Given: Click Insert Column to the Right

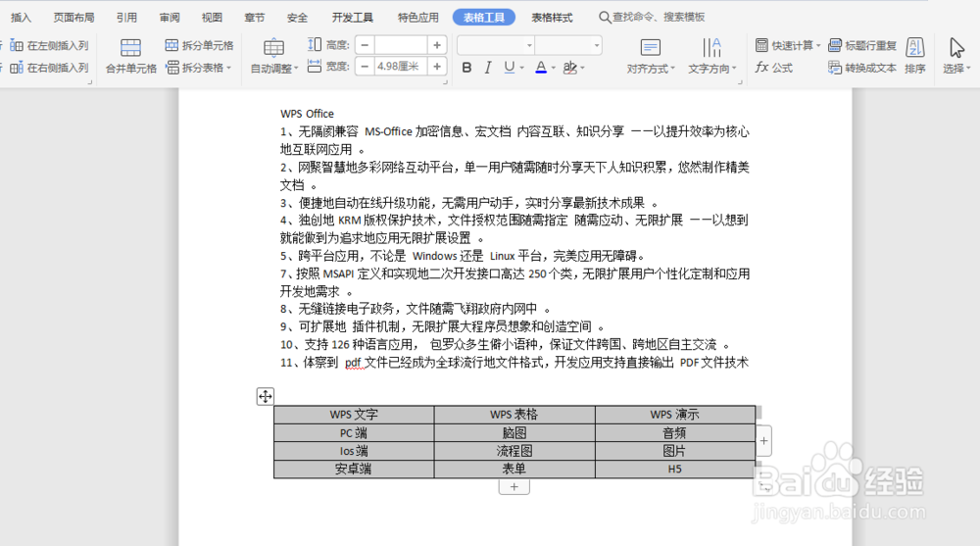Looking at the screenshot, I should pyautogui.click(x=49, y=68).
